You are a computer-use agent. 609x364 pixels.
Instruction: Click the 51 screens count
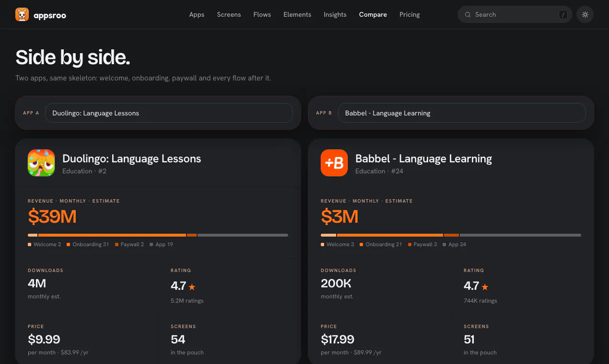(469, 340)
